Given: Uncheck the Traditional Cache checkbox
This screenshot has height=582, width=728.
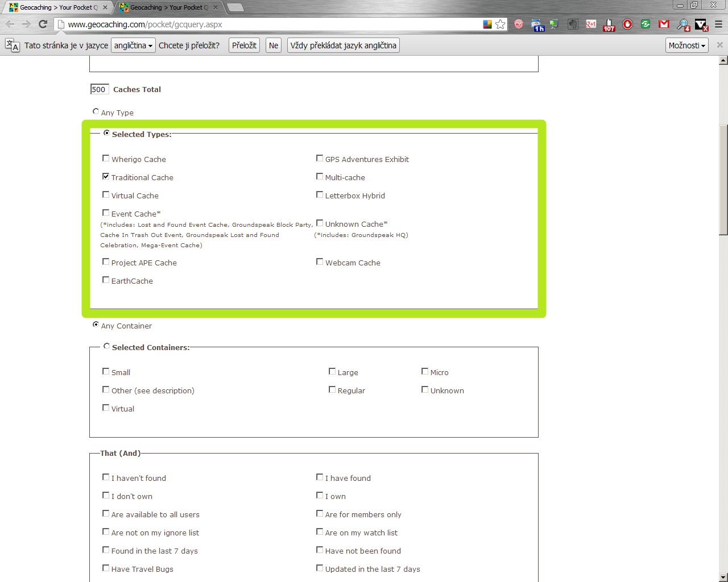Looking at the screenshot, I should 106,176.
